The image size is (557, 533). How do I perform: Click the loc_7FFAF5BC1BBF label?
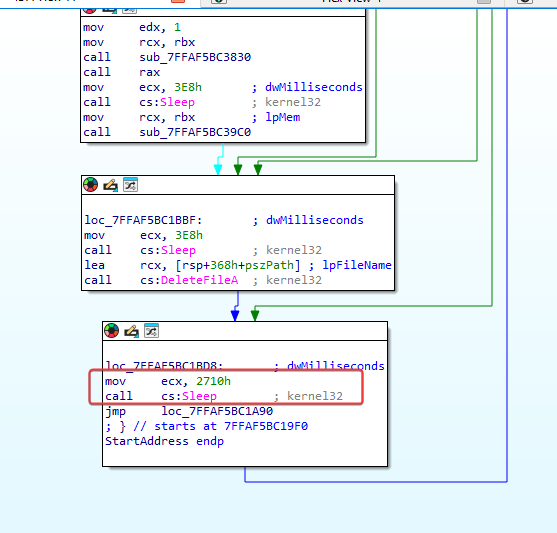(x=143, y=220)
